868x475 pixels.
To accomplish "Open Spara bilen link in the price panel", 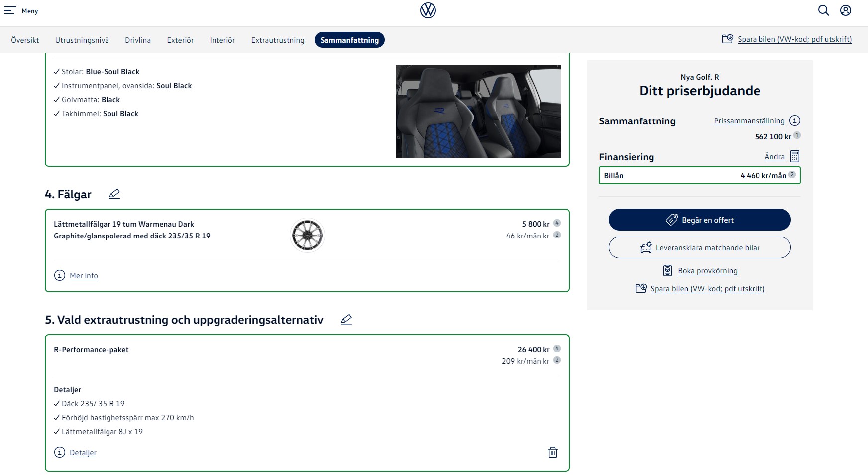I will tap(708, 289).
